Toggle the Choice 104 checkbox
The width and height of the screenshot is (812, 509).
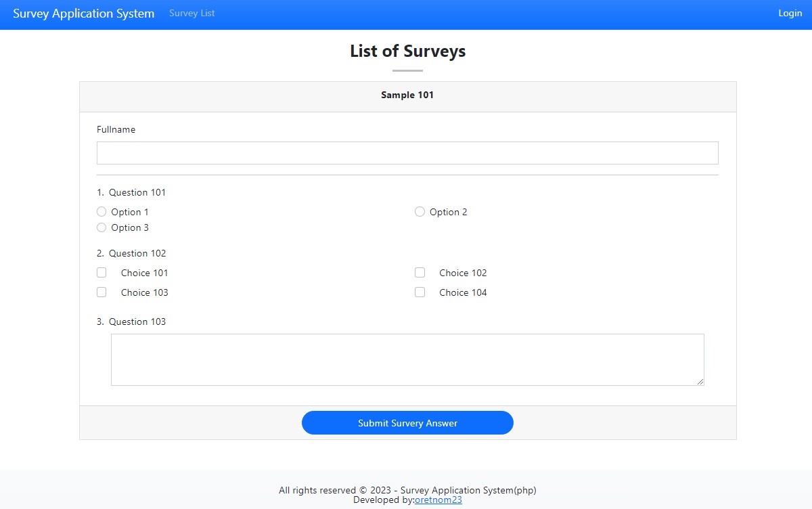pyautogui.click(x=420, y=292)
